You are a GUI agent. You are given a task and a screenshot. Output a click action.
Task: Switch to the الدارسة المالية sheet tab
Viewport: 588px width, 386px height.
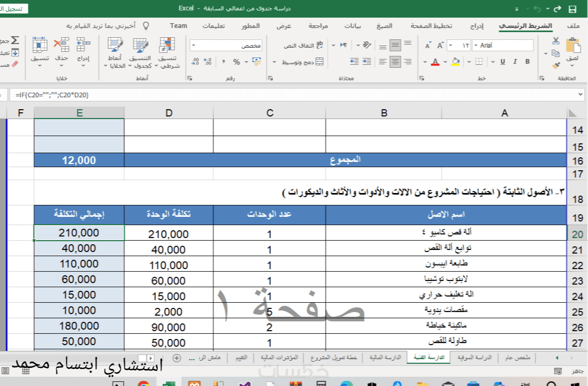click(x=385, y=358)
